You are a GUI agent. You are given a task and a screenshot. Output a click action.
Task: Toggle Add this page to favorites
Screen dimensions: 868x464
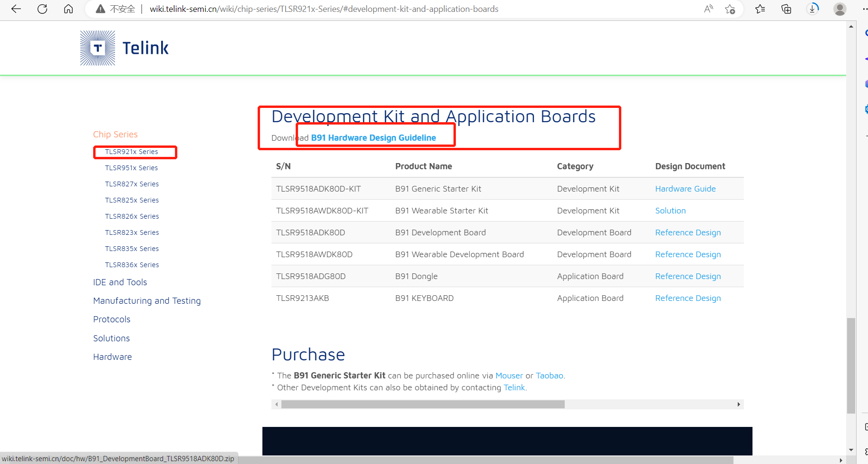click(731, 9)
